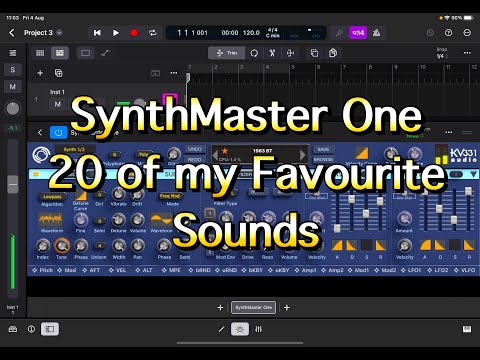
Task: Open the track options icon above Solo
Action: [13, 53]
